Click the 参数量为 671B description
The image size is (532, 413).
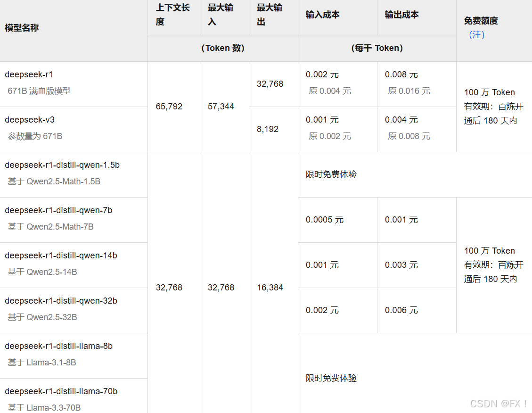(35, 136)
